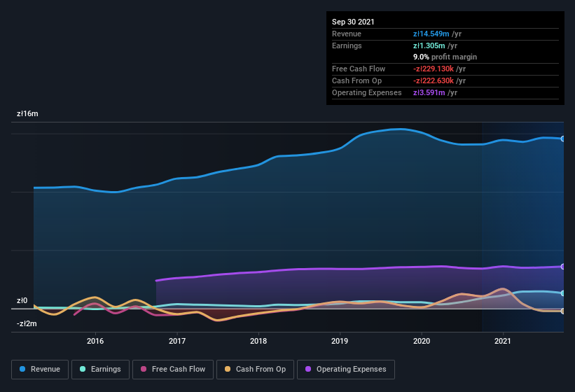Click the 2018 label on the x-axis

pos(258,341)
